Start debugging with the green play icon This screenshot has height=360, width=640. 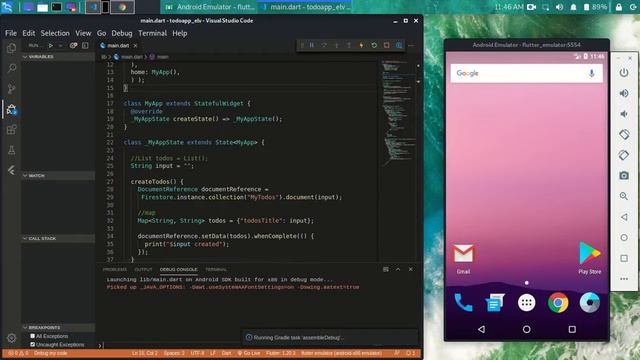point(51,46)
